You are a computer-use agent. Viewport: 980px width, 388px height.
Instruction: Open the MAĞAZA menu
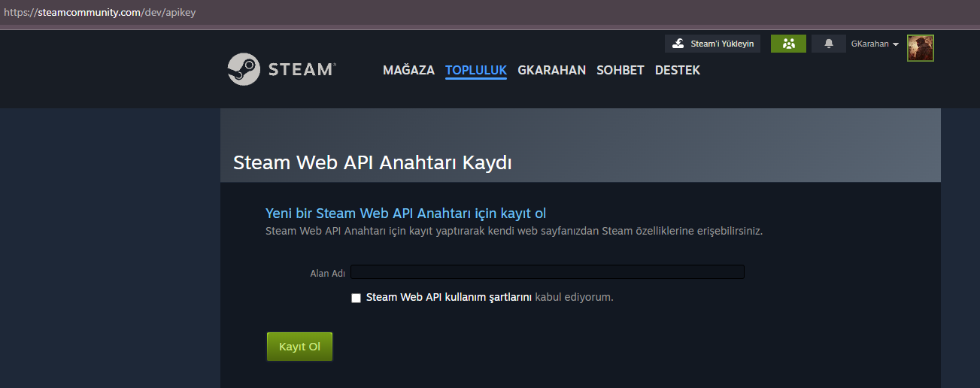(408, 70)
